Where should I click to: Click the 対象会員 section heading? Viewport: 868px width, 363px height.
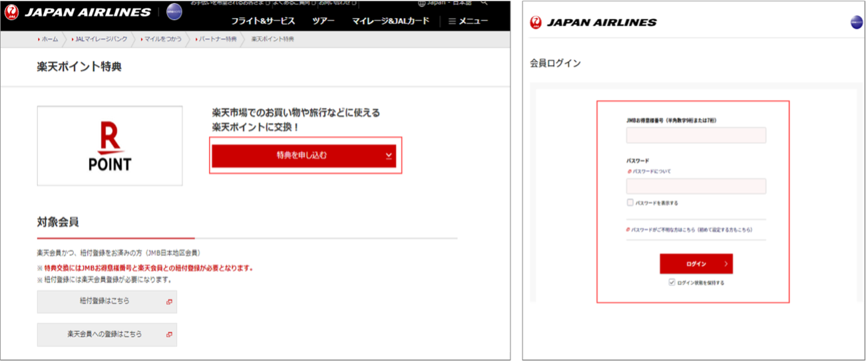[x=58, y=221]
